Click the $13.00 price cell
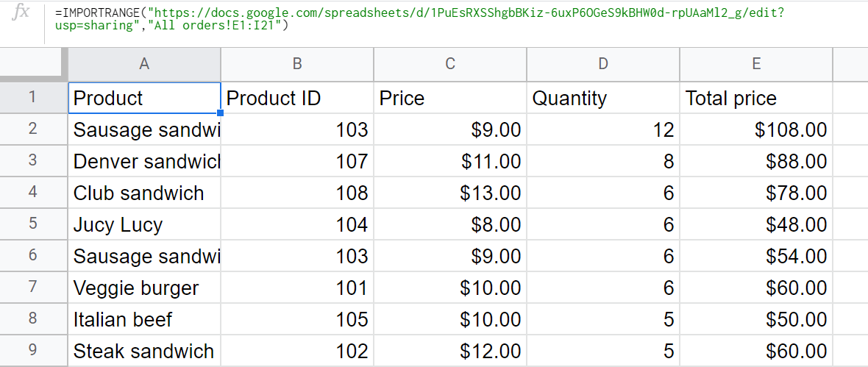 450,193
